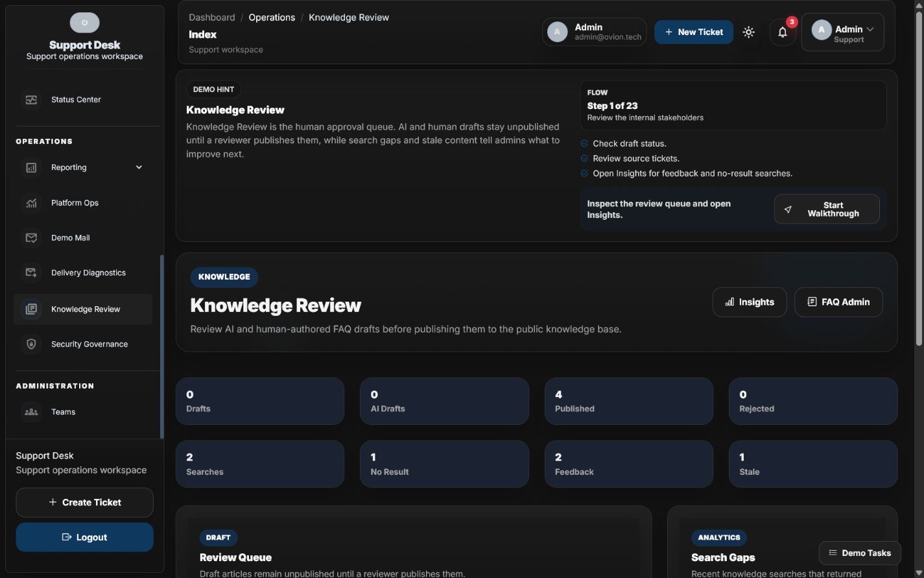Open Security Governance page
Image resolution: width=924 pixels, height=578 pixels.
[x=83, y=344]
